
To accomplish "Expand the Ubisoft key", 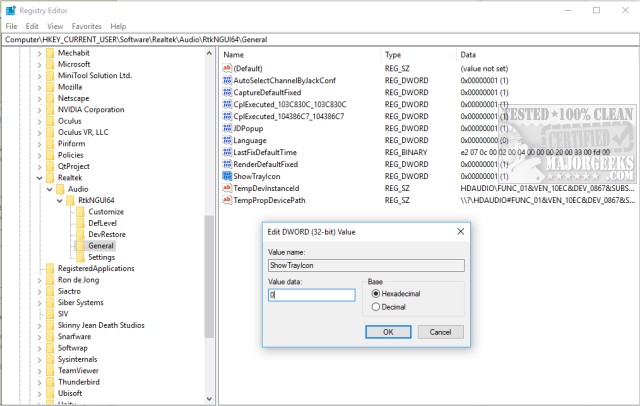I will click(39, 394).
